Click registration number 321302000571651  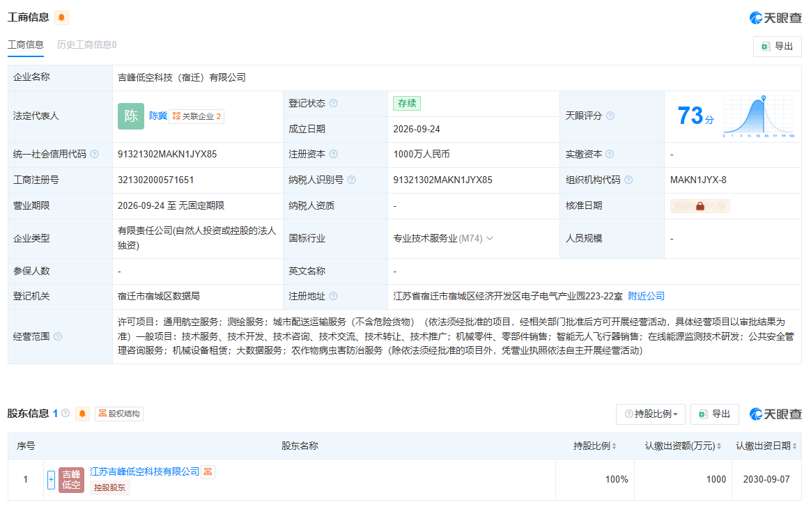click(x=155, y=180)
